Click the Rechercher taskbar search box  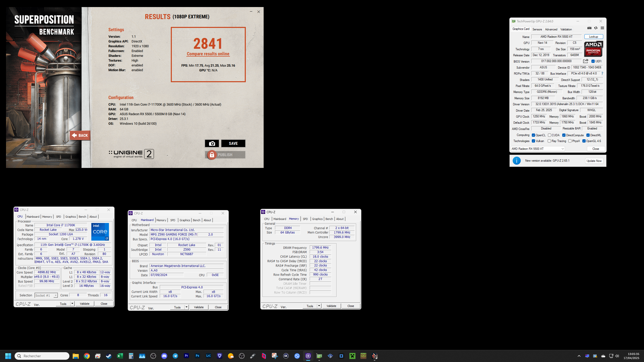(42, 356)
